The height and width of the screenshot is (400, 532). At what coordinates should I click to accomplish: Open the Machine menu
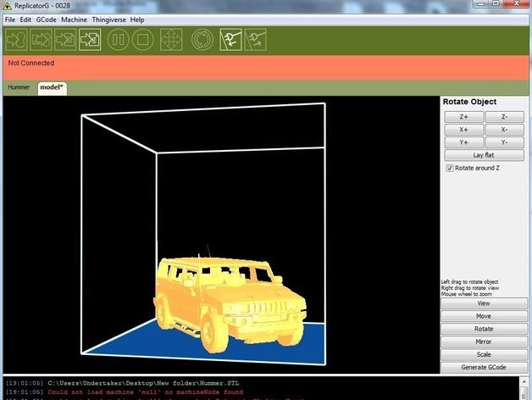(74, 19)
